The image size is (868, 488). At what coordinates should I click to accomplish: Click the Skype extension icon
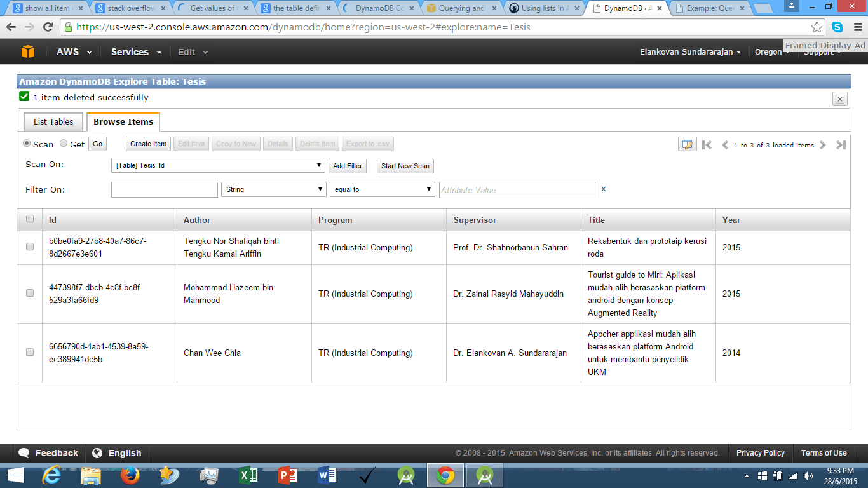click(x=837, y=27)
